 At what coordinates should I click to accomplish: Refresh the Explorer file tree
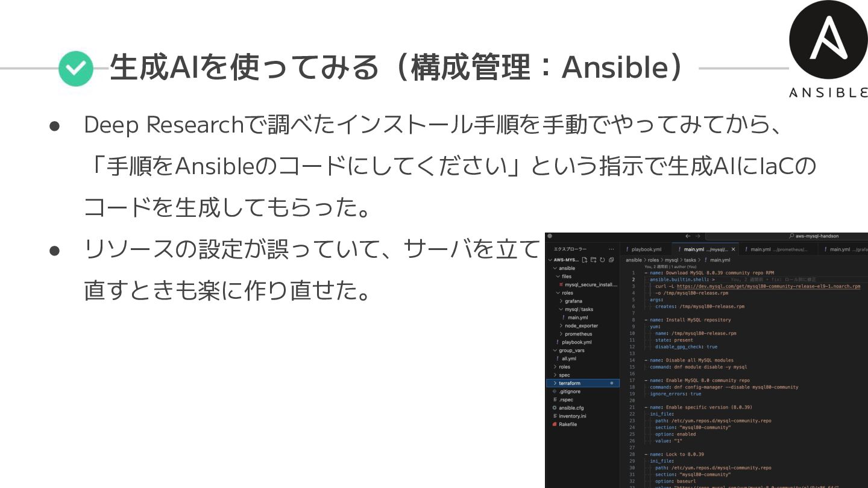pyautogui.click(x=602, y=260)
